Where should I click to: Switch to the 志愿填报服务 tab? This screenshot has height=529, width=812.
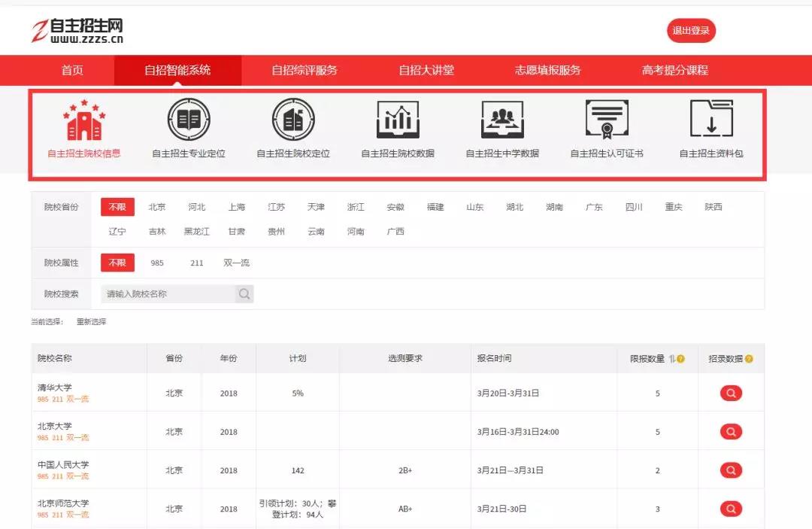coord(547,70)
